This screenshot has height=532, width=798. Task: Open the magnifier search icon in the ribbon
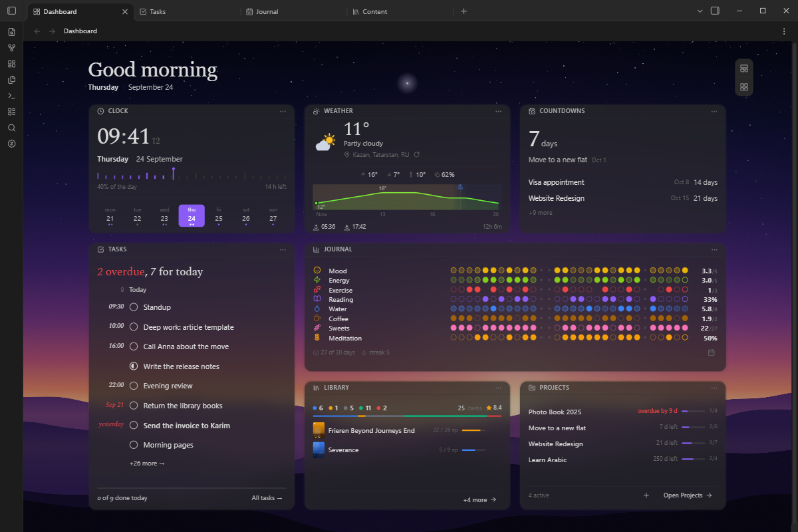coord(11,128)
